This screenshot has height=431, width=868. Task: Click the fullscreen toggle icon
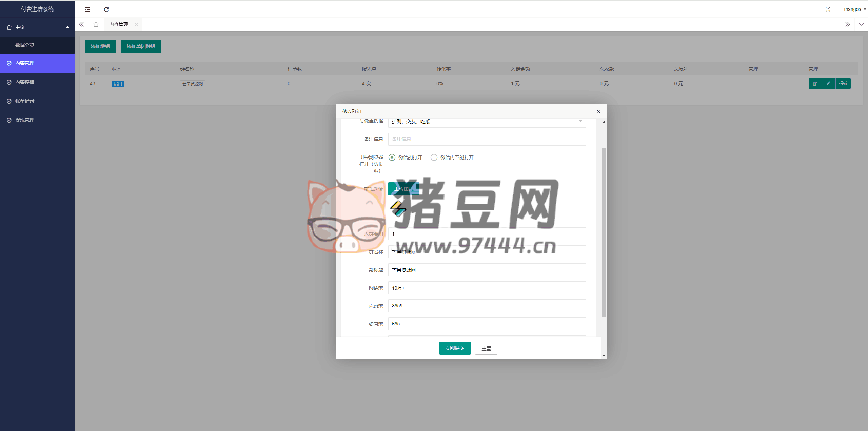(828, 10)
